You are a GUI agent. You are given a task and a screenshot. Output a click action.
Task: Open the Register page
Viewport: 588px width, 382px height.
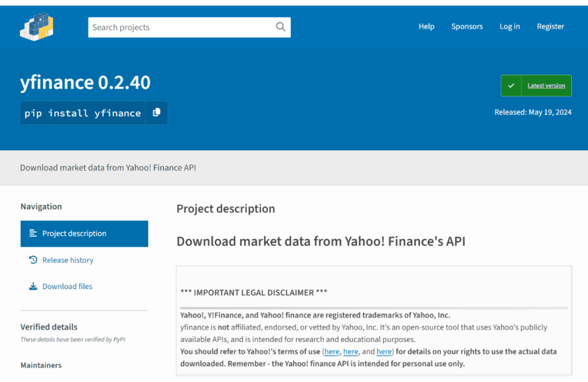click(550, 26)
